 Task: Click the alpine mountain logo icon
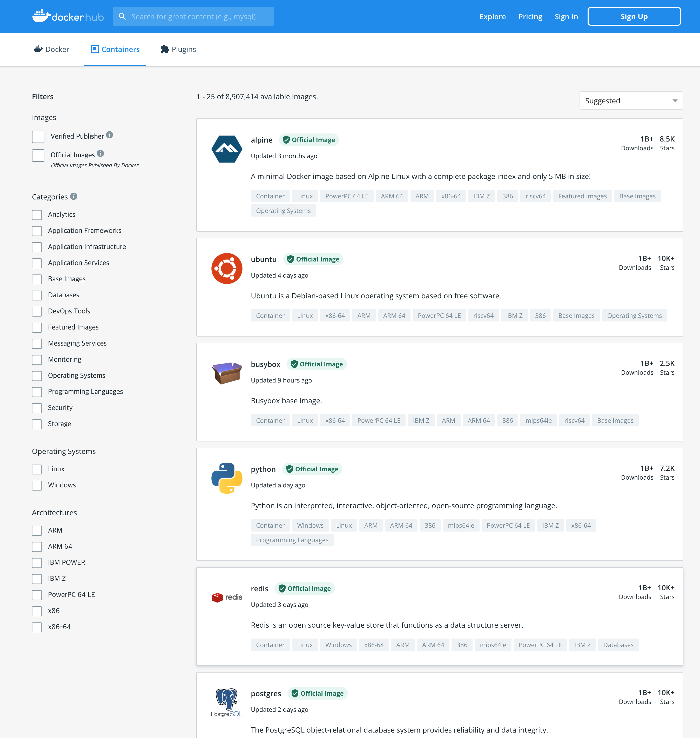226,149
